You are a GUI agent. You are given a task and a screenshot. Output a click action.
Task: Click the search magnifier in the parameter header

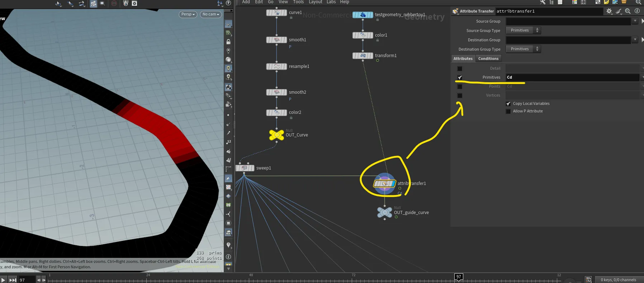coord(628,11)
